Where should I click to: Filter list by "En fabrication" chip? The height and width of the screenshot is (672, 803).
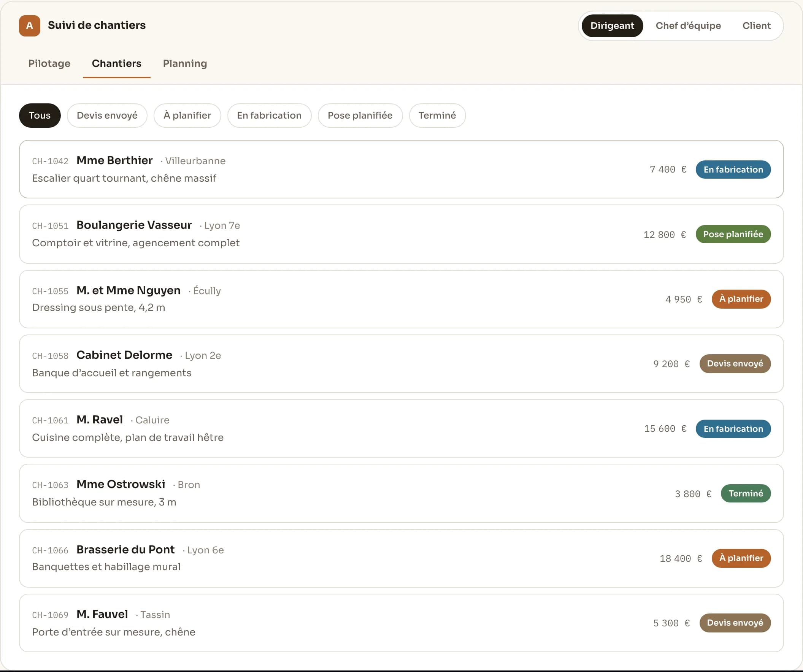(x=269, y=116)
